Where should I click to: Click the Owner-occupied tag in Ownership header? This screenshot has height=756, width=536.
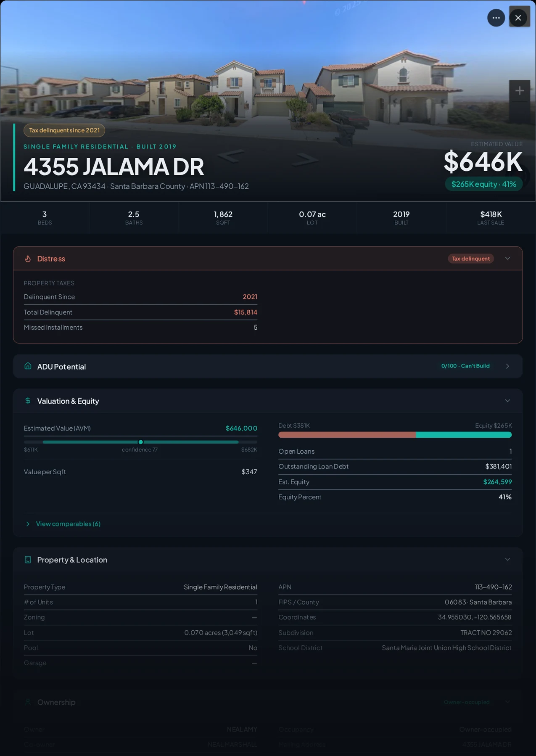(467, 702)
